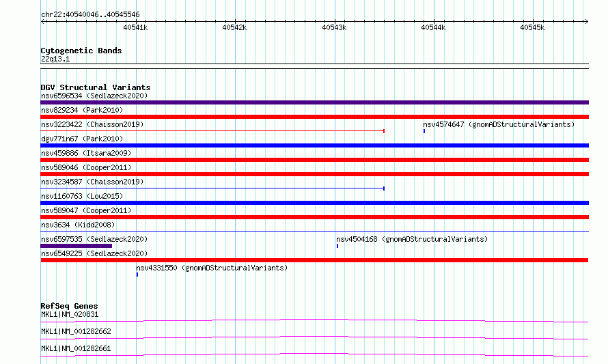Open the nsv4574647 (gnomADStructuralVariants) label

pos(499,124)
